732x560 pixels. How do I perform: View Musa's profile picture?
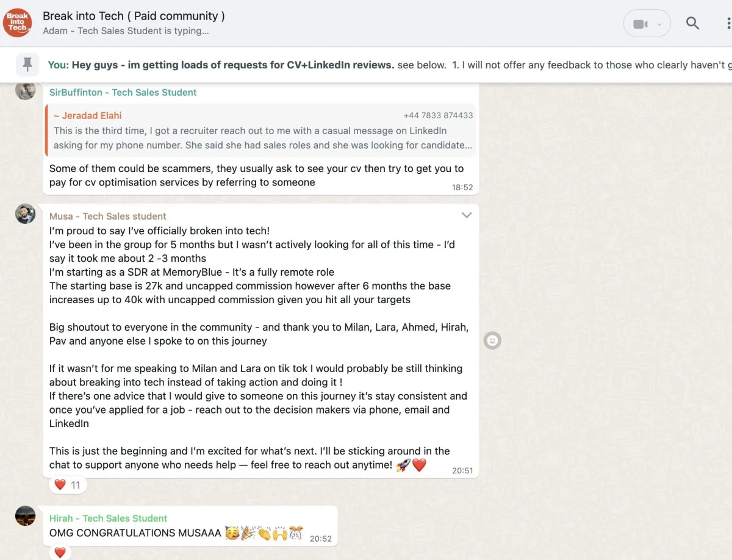(x=26, y=214)
